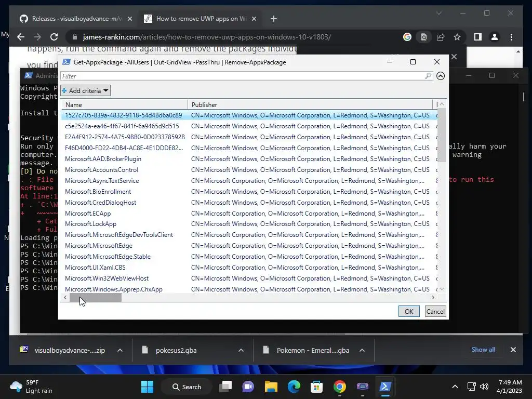Close the Chrome downloads bar

[513, 350]
